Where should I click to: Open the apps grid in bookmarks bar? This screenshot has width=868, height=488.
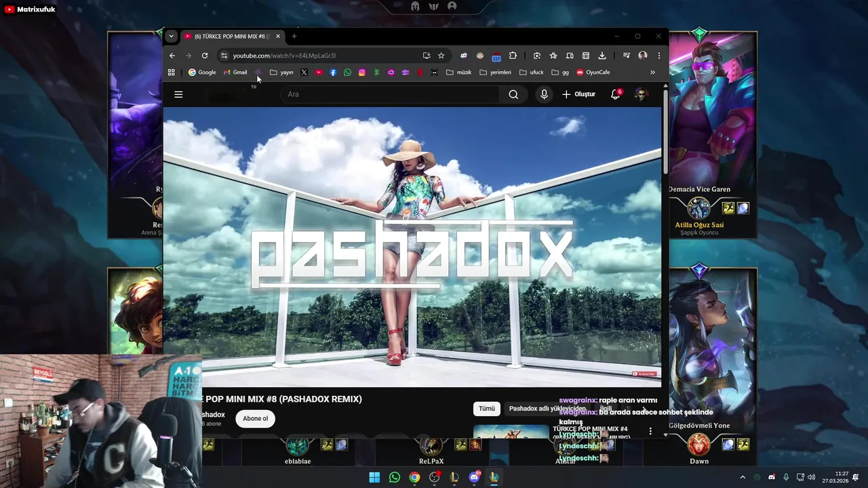pos(172,73)
